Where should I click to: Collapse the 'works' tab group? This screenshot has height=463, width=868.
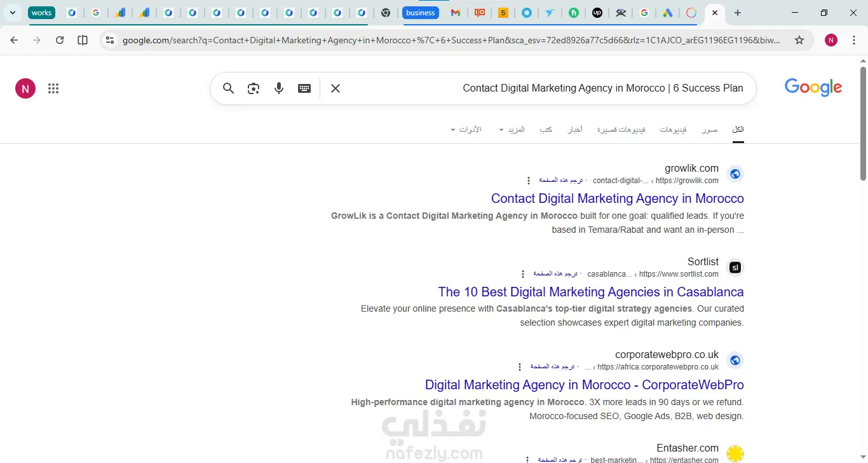(41, 13)
